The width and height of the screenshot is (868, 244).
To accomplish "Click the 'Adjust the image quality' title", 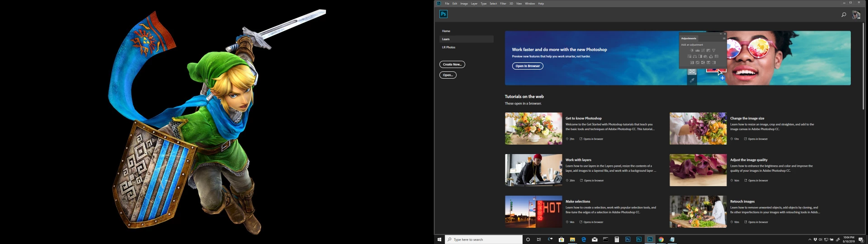I will coord(749,160).
